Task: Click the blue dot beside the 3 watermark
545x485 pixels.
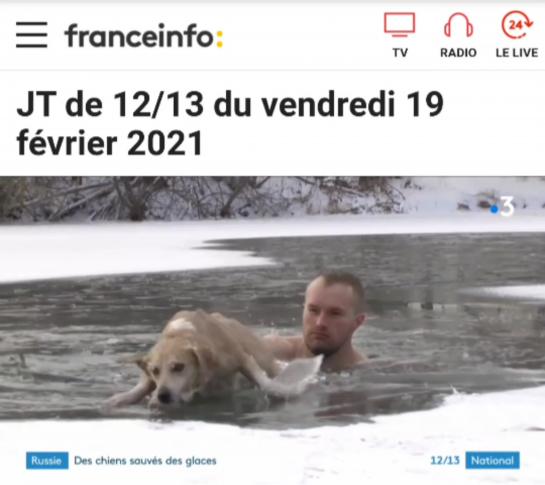Action: (x=494, y=210)
